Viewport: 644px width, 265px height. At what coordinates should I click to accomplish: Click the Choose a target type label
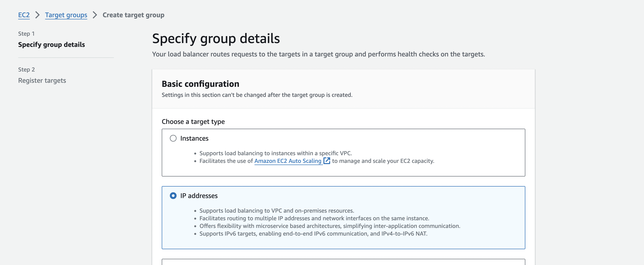193,121
